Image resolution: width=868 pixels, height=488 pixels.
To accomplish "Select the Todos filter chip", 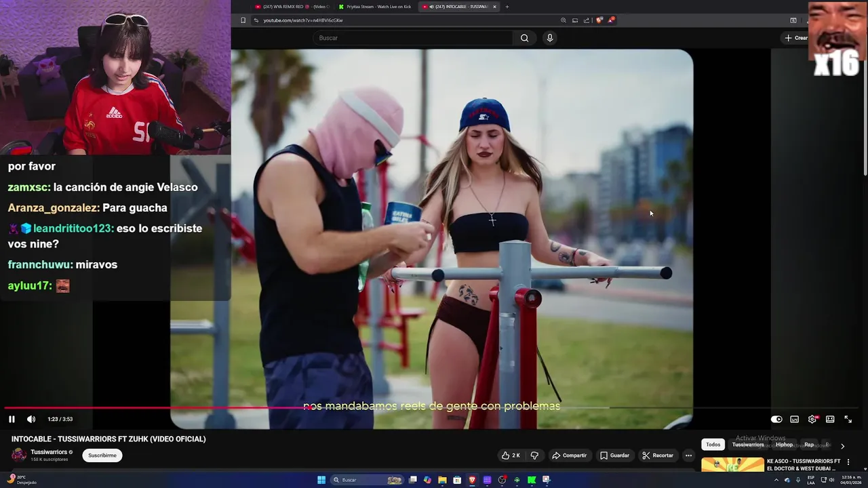I will click(713, 445).
